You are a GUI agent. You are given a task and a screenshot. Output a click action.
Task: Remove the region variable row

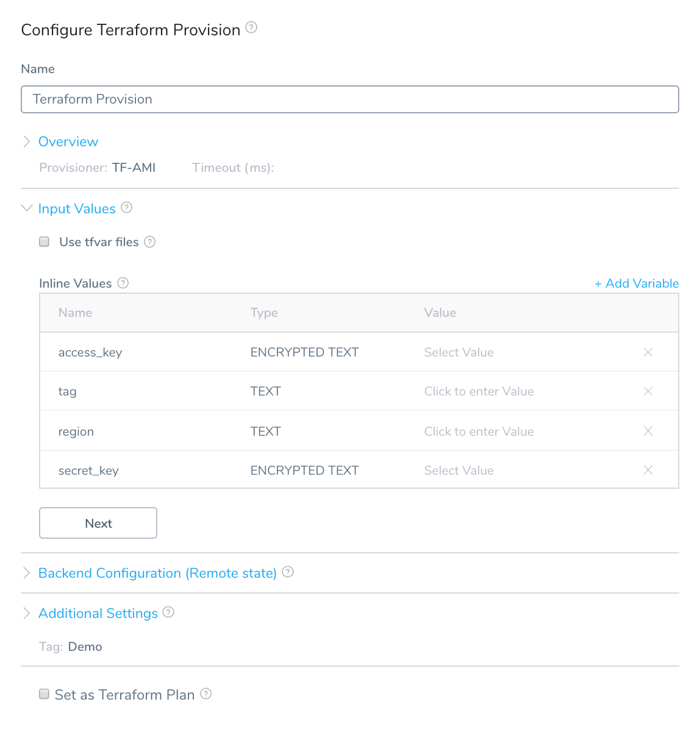[648, 431]
